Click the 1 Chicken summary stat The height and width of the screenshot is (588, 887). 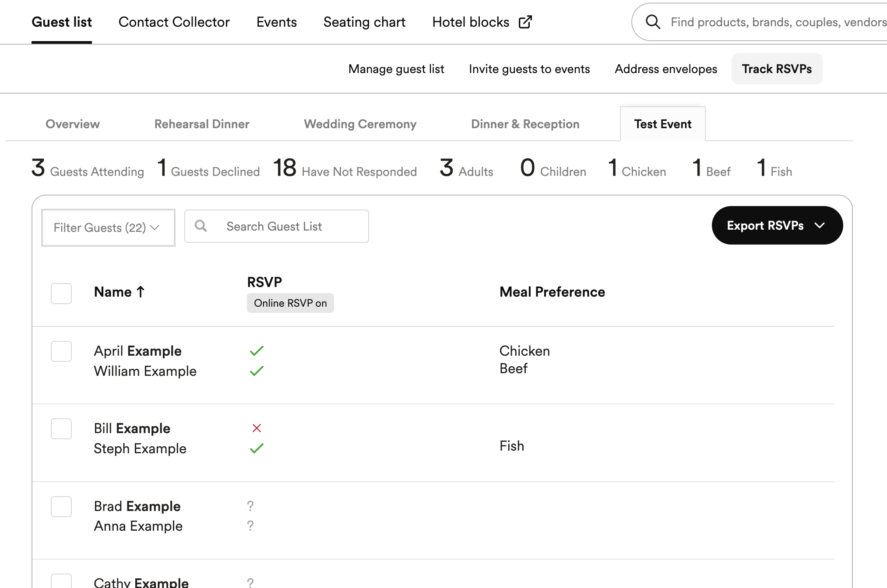637,168
